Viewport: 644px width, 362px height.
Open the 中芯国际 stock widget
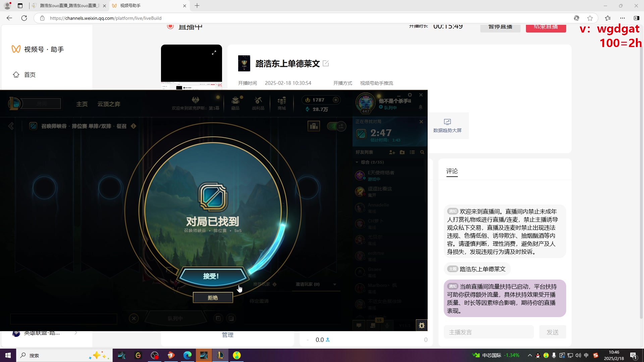pyautogui.click(x=496, y=355)
